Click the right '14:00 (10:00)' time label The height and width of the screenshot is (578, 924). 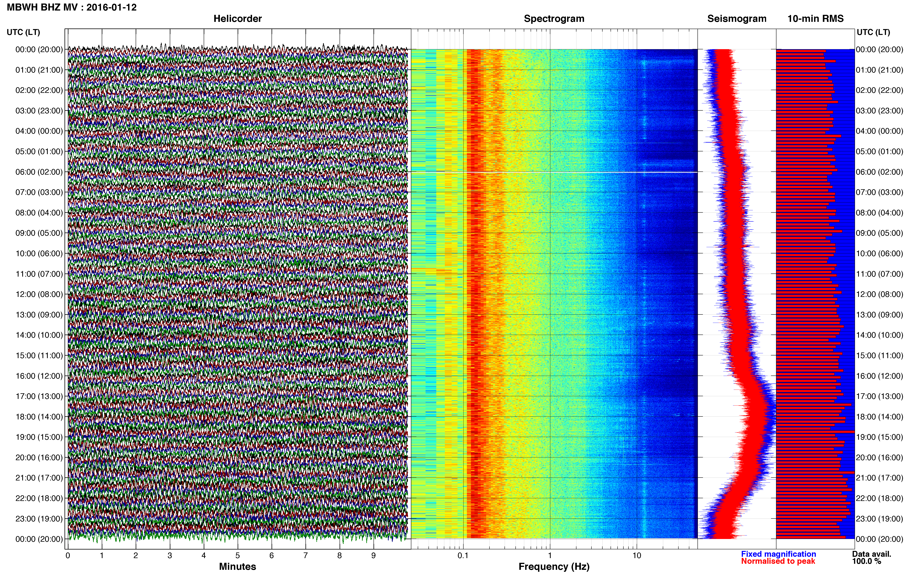click(x=879, y=335)
